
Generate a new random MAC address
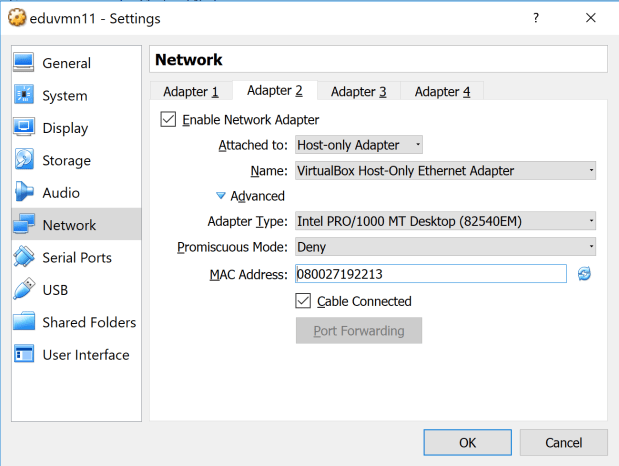[x=584, y=274]
